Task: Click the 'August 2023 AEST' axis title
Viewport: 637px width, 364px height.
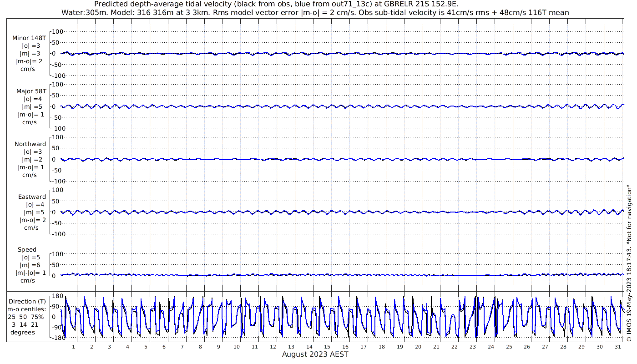Action: [315, 354]
